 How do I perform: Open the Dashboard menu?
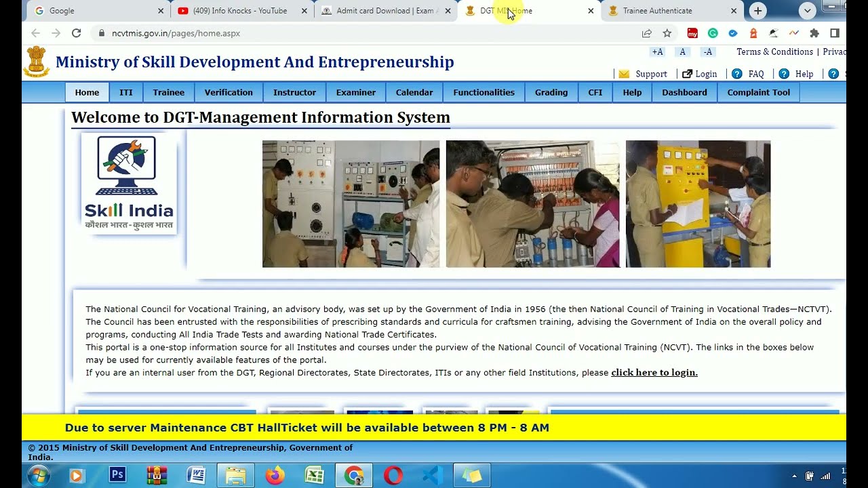click(684, 92)
